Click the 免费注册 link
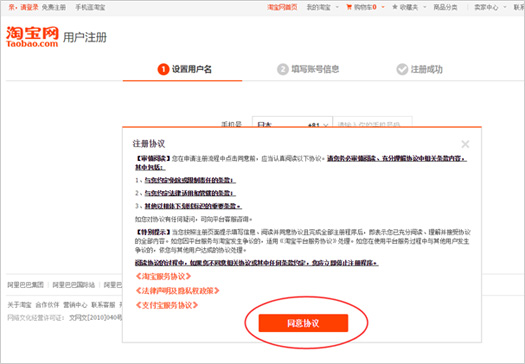Viewport: 525px width, 364px height. tap(54, 7)
